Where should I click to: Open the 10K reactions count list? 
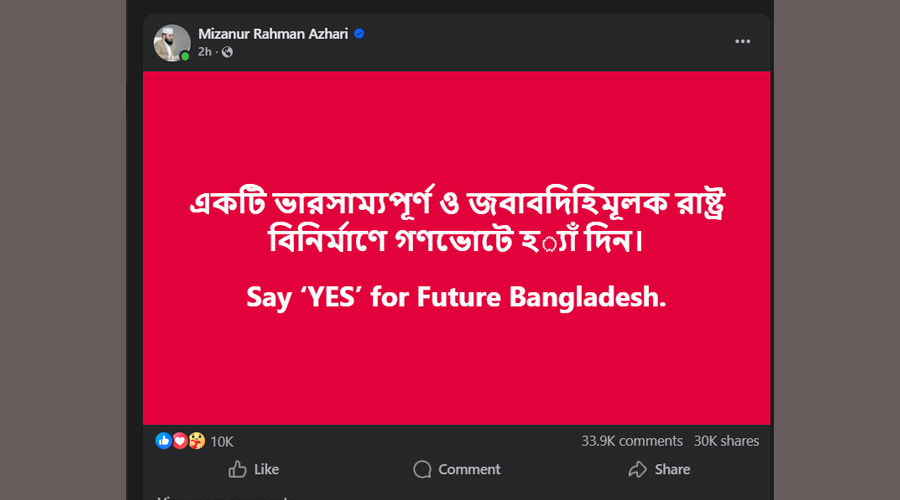(x=221, y=441)
